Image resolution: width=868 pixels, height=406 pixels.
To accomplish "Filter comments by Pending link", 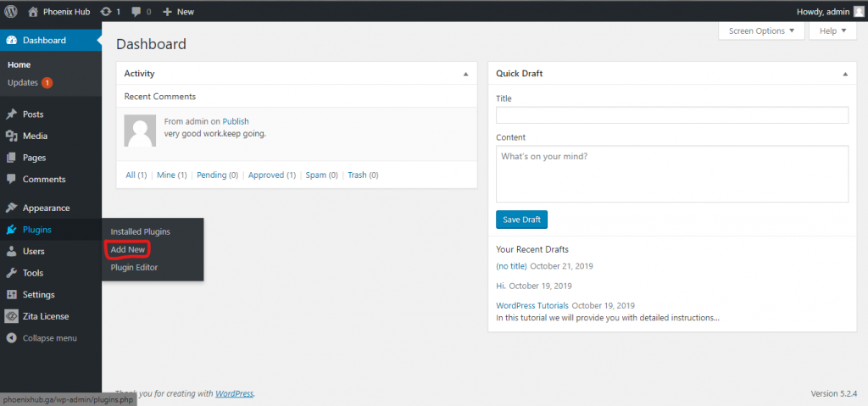I will (x=211, y=175).
